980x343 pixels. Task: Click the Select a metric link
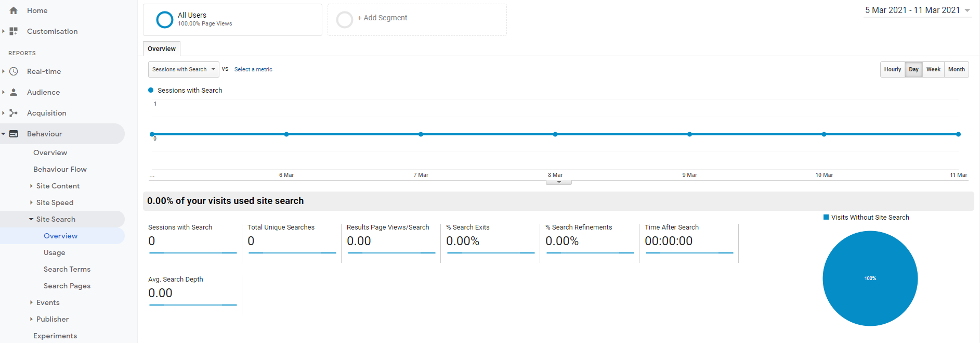(x=253, y=69)
